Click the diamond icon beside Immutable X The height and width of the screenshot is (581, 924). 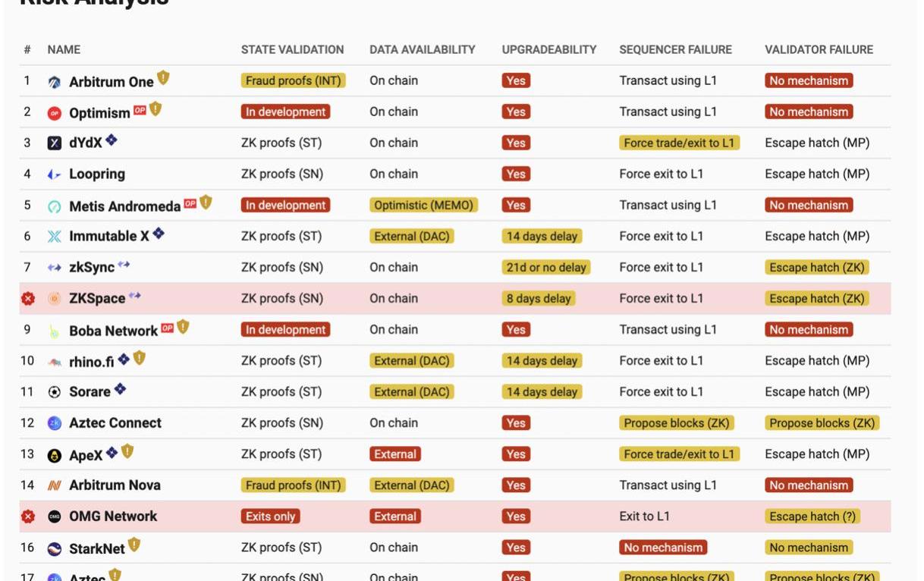(x=158, y=234)
